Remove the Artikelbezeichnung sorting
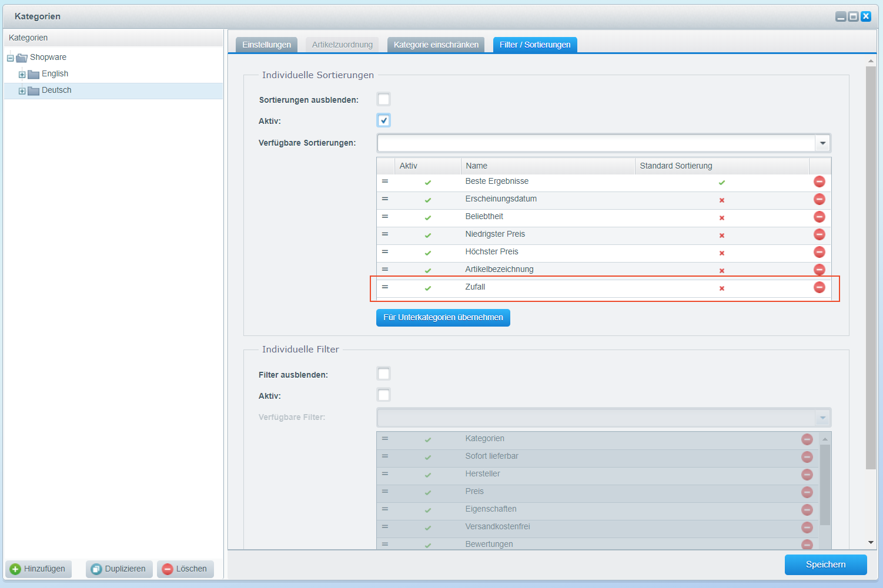The image size is (883, 588). pos(819,270)
